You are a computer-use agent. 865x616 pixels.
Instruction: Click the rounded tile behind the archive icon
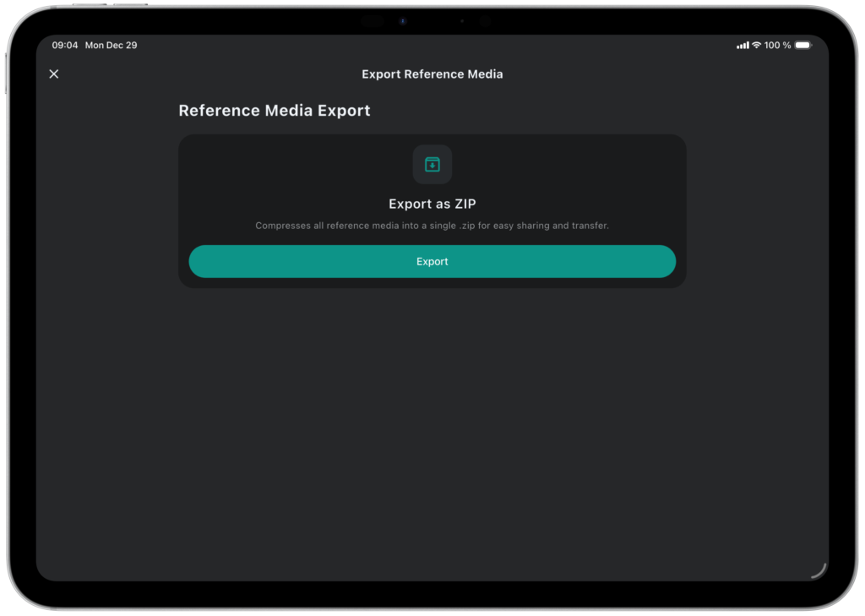[419, 152]
